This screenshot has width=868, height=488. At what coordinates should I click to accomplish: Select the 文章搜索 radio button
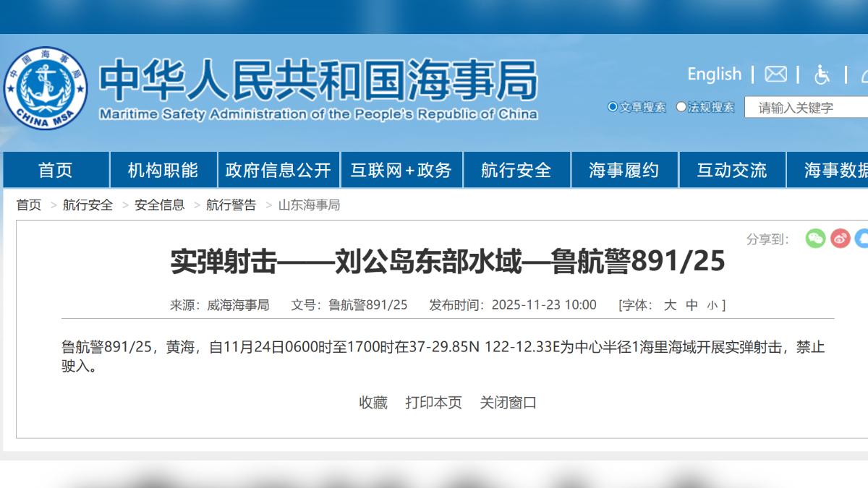[613, 107]
